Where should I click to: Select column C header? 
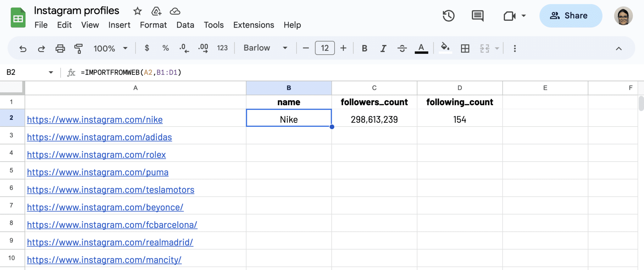click(374, 88)
